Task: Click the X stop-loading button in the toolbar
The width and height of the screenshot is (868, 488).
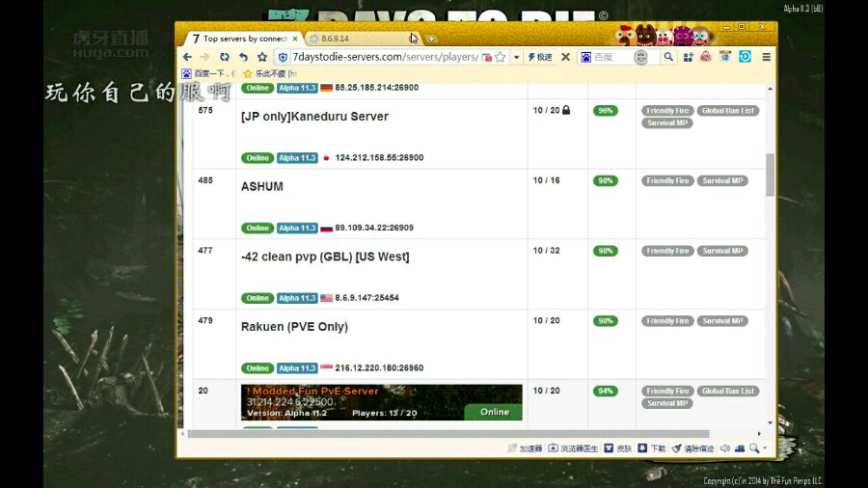Action: [x=565, y=57]
